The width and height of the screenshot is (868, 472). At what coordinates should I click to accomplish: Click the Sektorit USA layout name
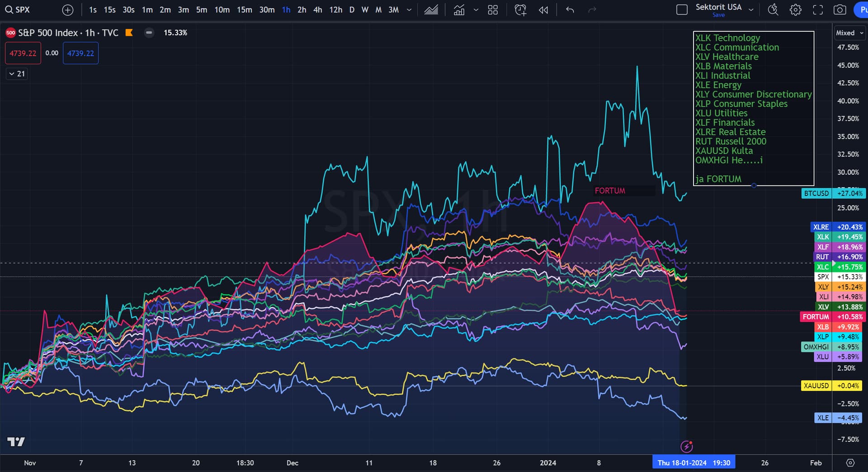tap(718, 7)
